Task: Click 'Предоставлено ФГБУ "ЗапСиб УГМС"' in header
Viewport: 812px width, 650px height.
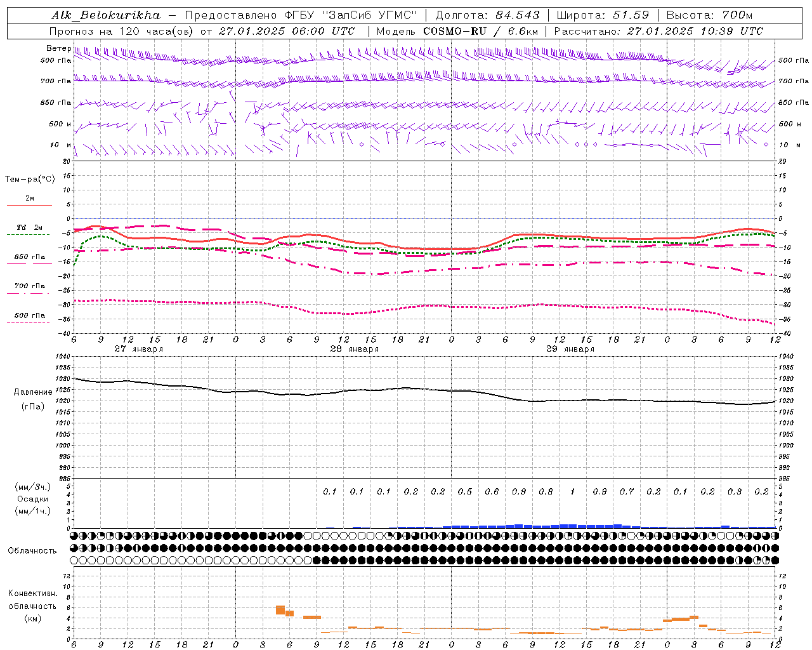Action: [x=301, y=15]
